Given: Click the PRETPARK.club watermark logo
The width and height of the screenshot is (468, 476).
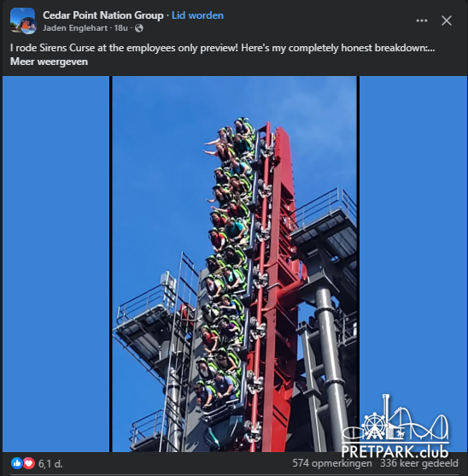Looking at the screenshot, I should click(x=395, y=426).
